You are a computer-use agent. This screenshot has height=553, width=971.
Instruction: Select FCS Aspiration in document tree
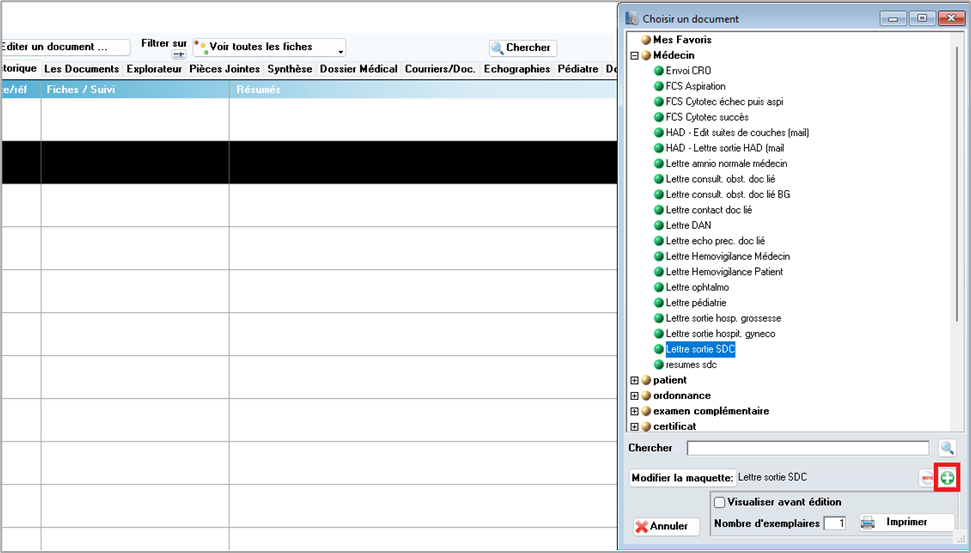pos(695,86)
